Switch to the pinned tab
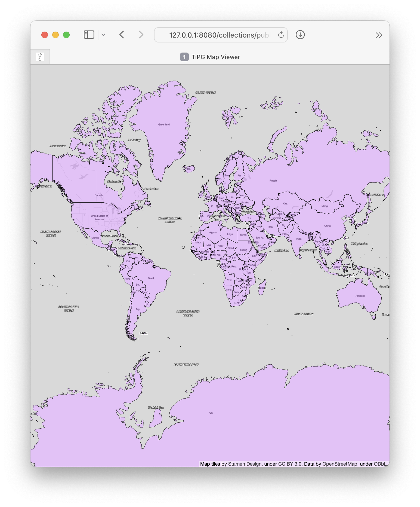The image size is (420, 507). coord(40,57)
